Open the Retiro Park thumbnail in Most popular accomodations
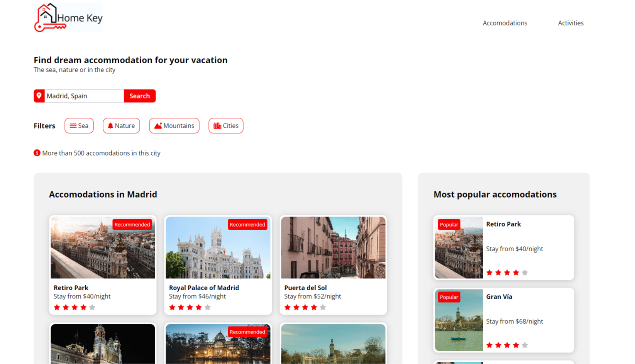635x364 pixels. 459,247
